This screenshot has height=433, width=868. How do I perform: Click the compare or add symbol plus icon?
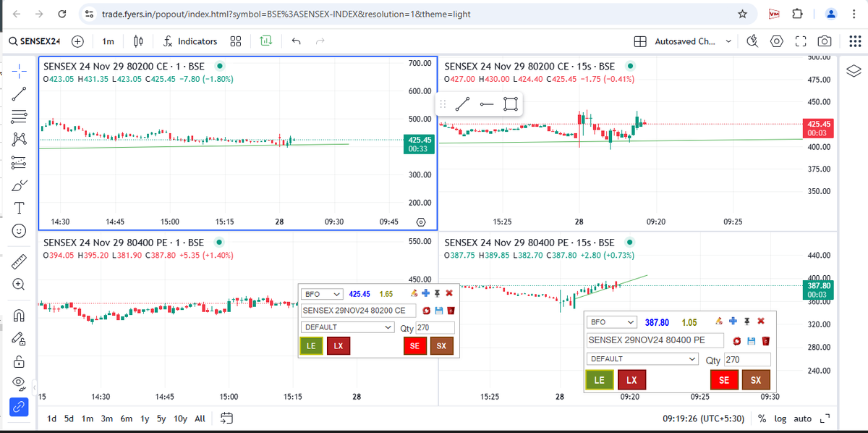[x=77, y=41]
